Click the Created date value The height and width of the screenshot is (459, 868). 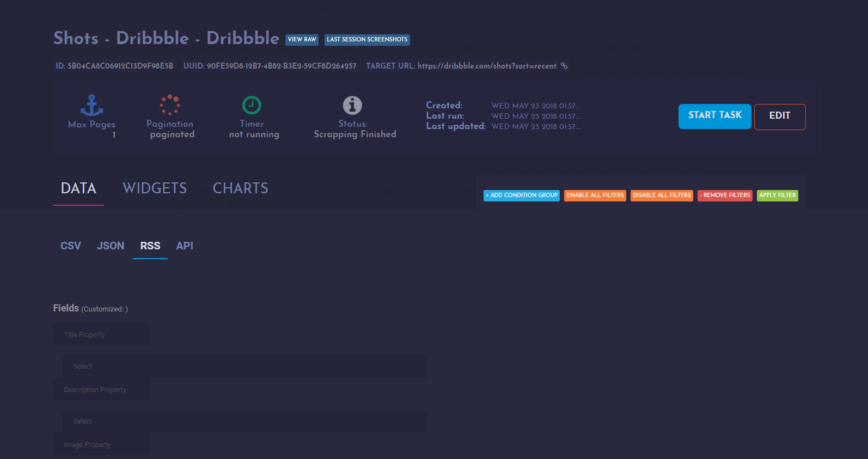click(536, 106)
